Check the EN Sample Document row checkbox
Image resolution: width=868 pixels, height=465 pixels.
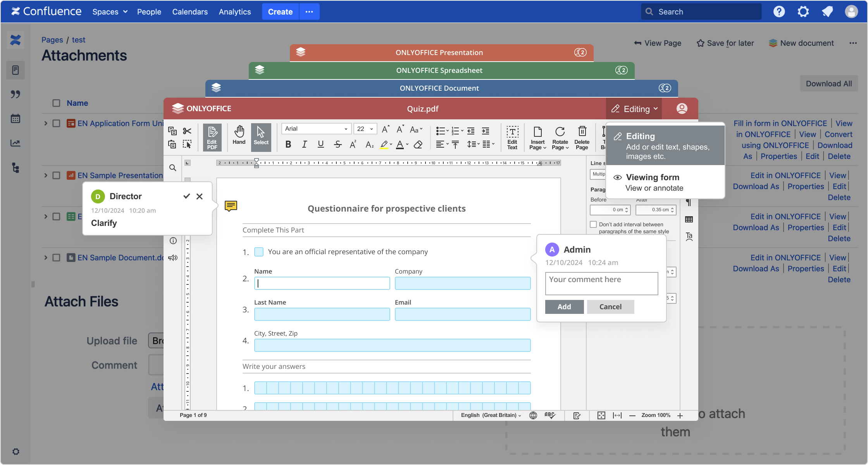pos(56,258)
